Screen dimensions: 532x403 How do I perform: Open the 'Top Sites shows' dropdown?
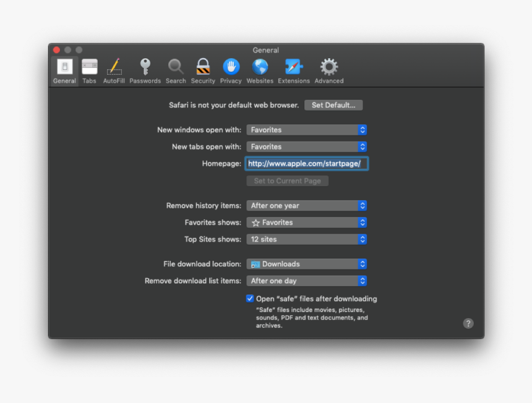(x=306, y=239)
